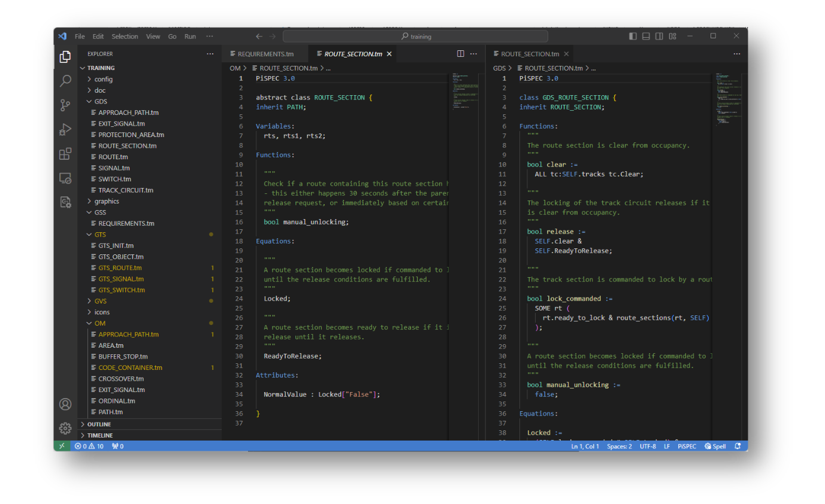This screenshot has height=504, width=825.
Task: Open right editor group More Actions ellipsis
Action: click(x=737, y=53)
